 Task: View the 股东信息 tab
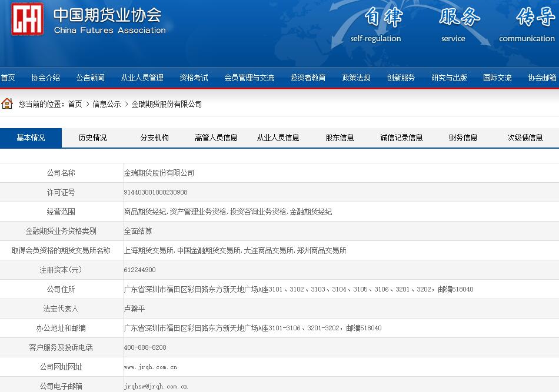340,138
